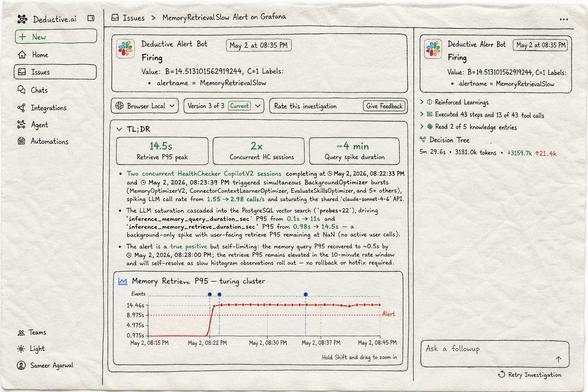Click the steps icon beside Executed 43 steps
The width and height of the screenshot is (588, 392).
pos(430,114)
